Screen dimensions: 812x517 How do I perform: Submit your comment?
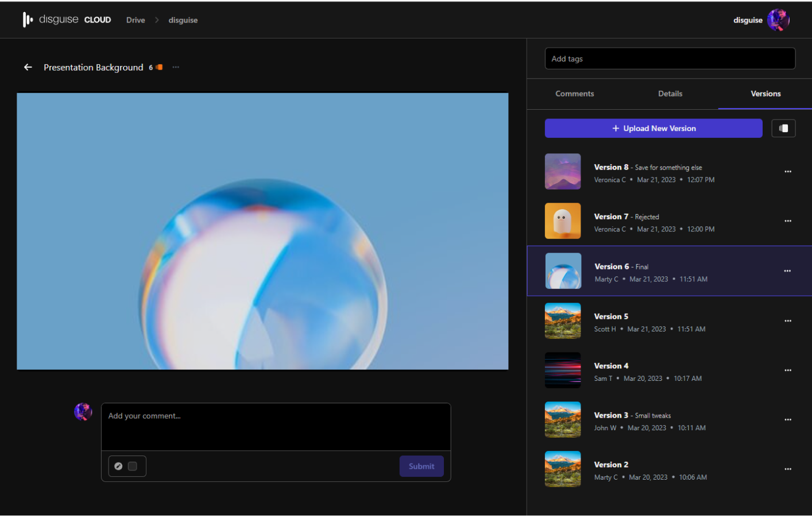[x=422, y=466]
